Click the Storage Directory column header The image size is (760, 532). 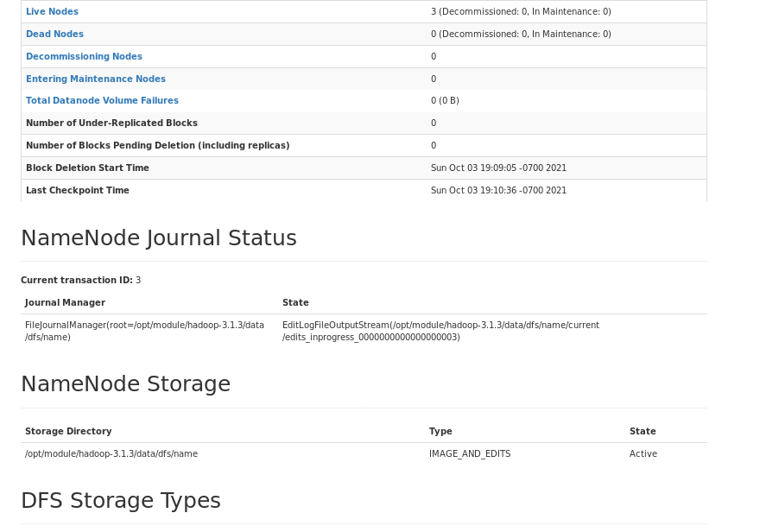point(68,431)
